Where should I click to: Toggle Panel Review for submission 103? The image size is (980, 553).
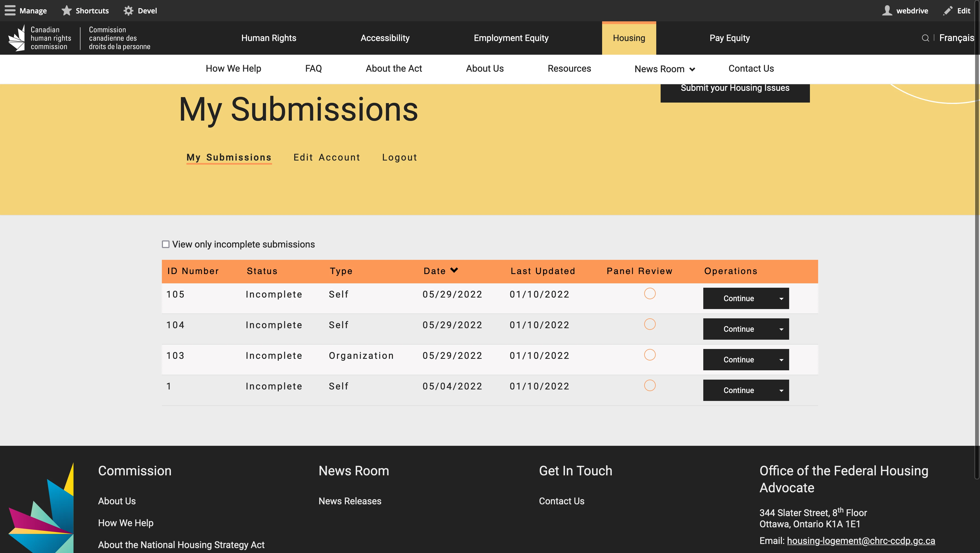click(x=650, y=355)
